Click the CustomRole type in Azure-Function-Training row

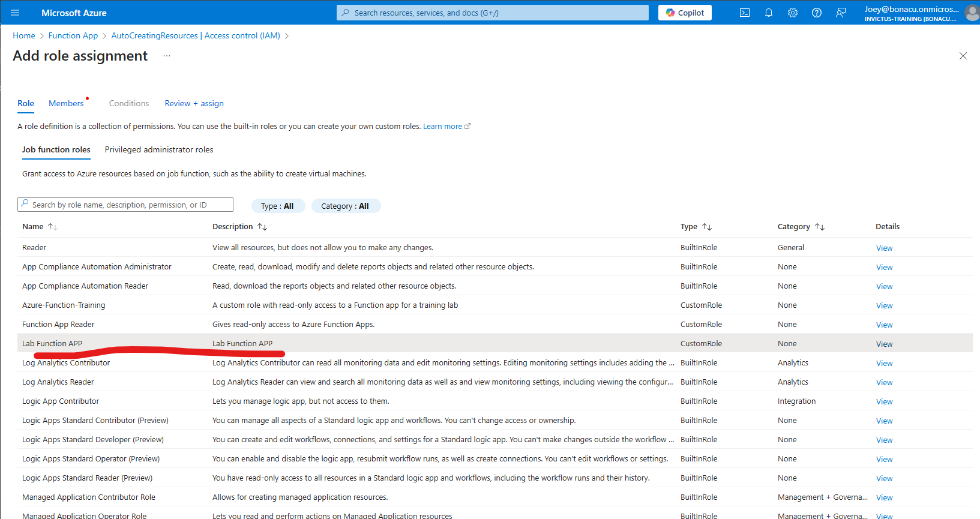click(701, 305)
